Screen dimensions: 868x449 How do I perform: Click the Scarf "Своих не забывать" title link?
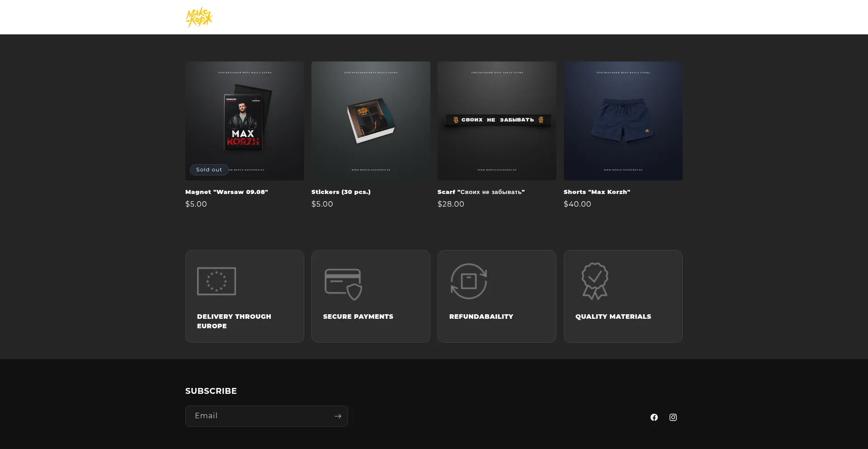[481, 192]
